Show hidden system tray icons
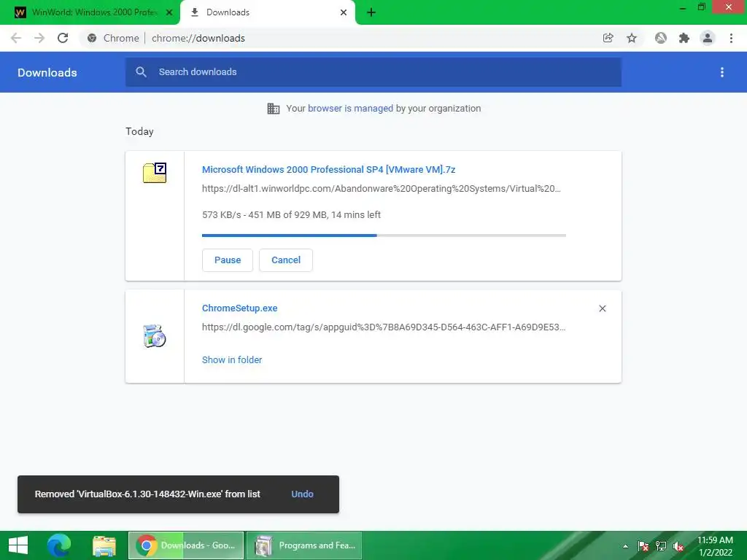This screenshot has height=560, width=747. tap(625, 546)
